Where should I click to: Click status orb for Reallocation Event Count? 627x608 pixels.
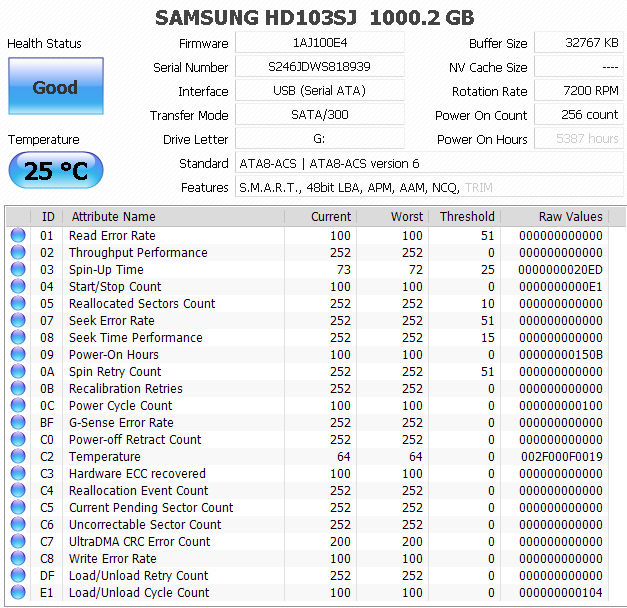pyautogui.click(x=18, y=490)
